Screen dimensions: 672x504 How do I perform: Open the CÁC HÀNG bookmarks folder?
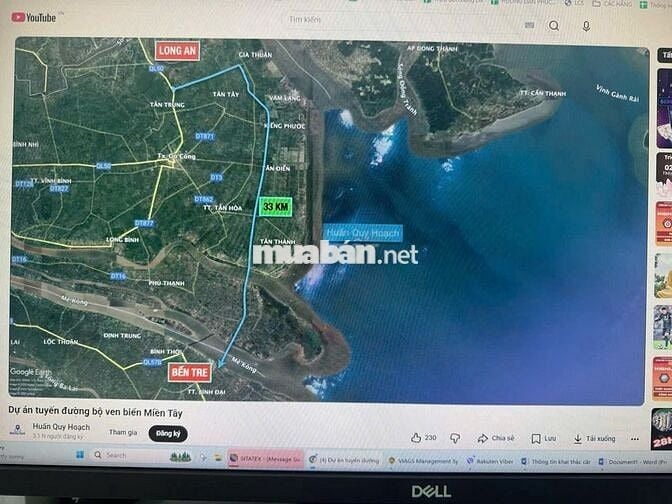point(612,4)
